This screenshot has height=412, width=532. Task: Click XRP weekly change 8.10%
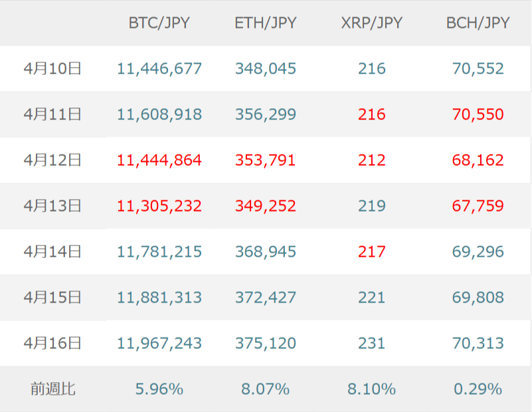[x=372, y=389]
